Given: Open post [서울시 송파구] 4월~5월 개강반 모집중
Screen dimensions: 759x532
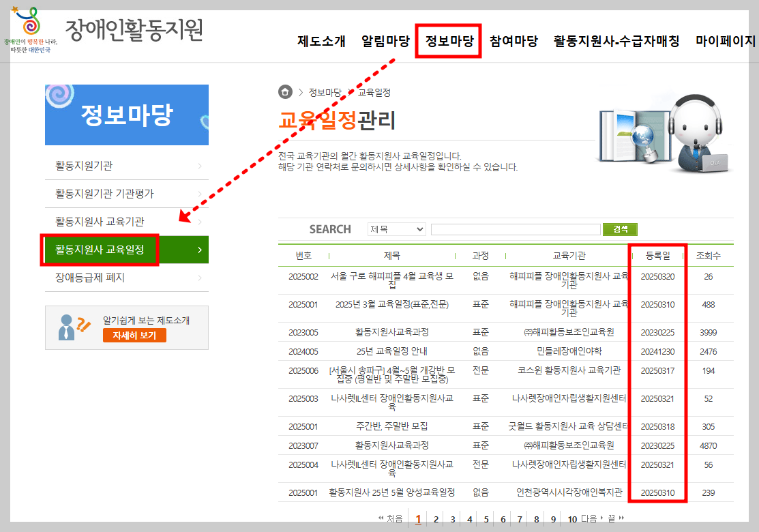Looking at the screenshot, I should (392, 374).
